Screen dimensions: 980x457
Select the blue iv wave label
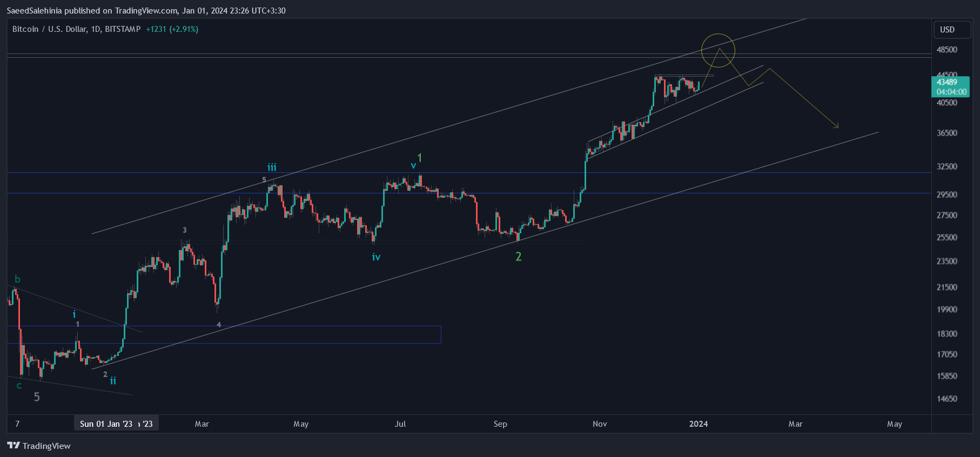(x=376, y=257)
